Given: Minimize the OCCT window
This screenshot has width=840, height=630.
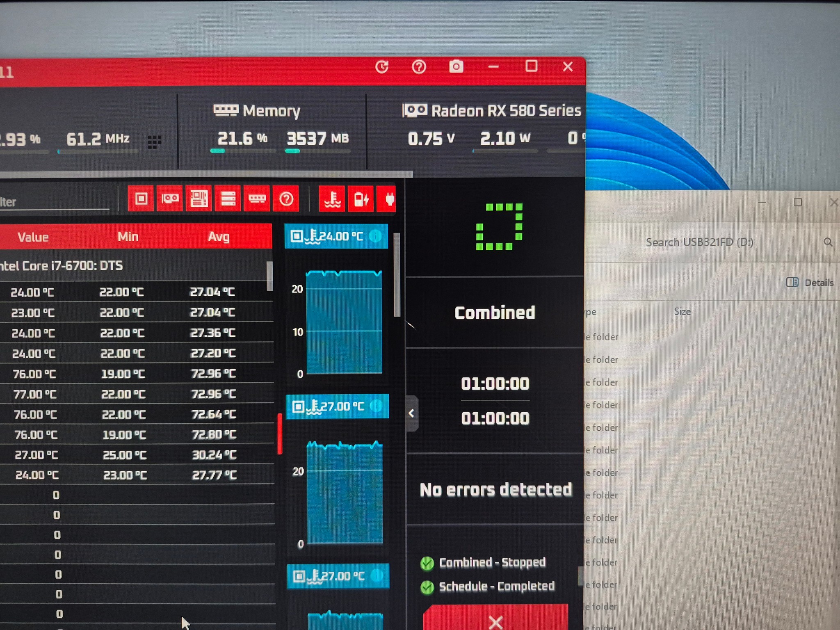Looking at the screenshot, I should click(493, 66).
